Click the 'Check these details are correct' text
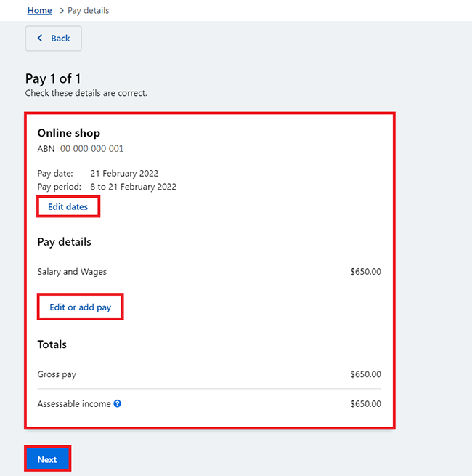472x476 pixels. pyautogui.click(x=86, y=93)
